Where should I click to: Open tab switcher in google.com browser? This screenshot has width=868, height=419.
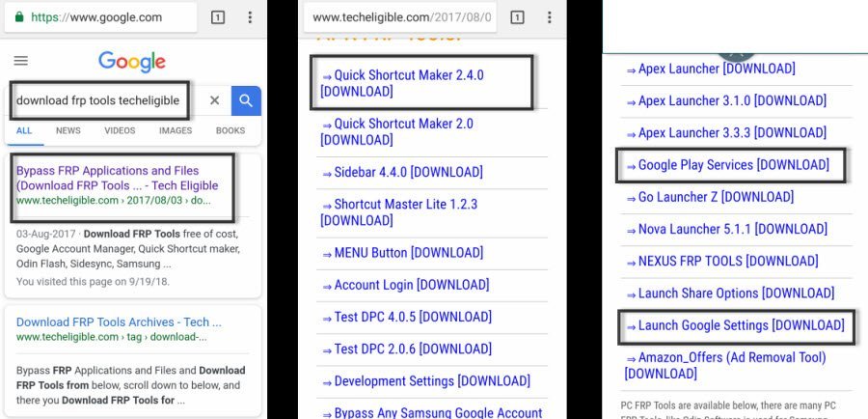[218, 17]
